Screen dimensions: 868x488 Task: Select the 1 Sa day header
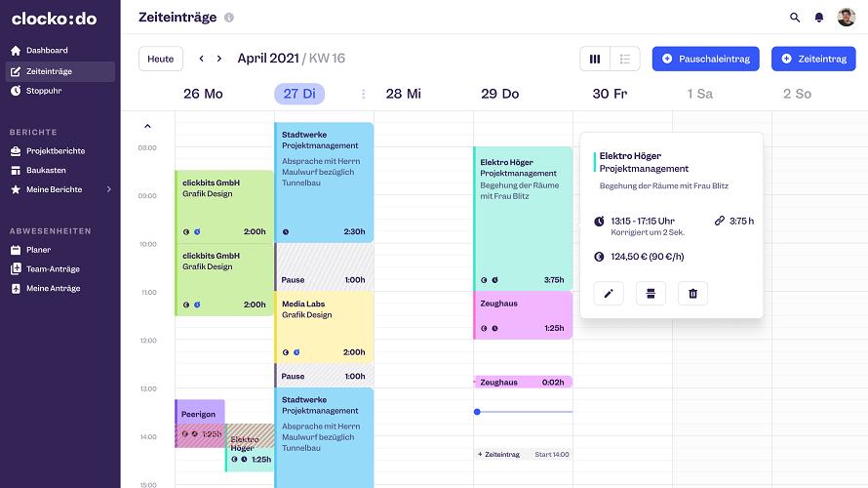(x=699, y=94)
